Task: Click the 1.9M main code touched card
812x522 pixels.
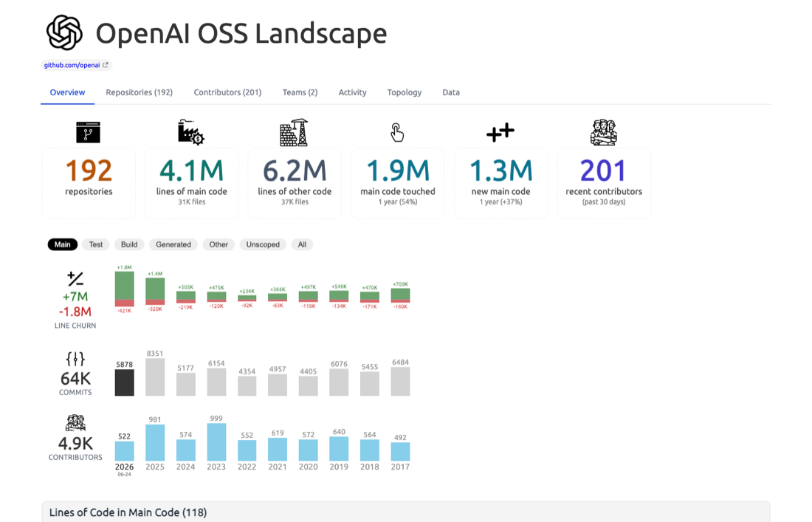Action: pos(398,183)
